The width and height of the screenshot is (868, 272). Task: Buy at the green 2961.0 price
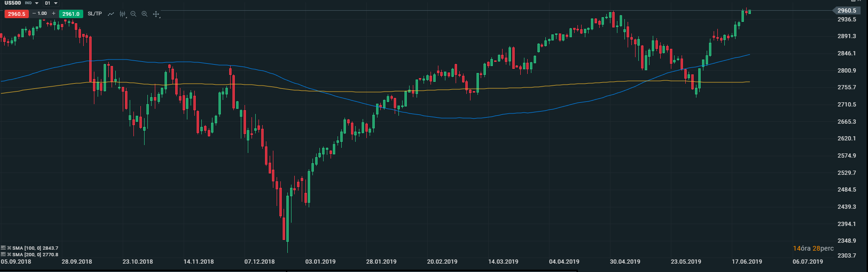tap(71, 14)
